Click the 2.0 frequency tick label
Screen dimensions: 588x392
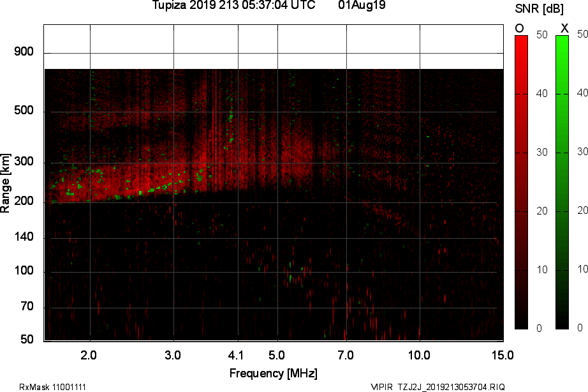[x=89, y=355]
